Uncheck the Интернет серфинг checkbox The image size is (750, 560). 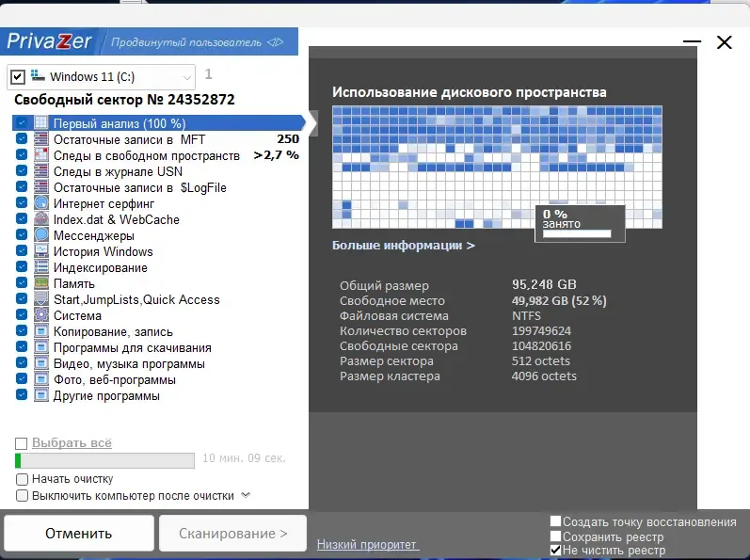pos(22,202)
